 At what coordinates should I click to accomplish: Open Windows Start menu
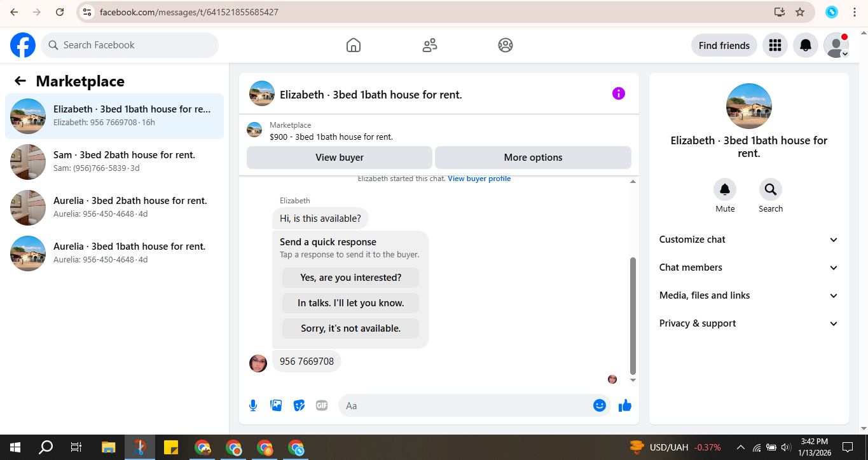pos(15,447)
